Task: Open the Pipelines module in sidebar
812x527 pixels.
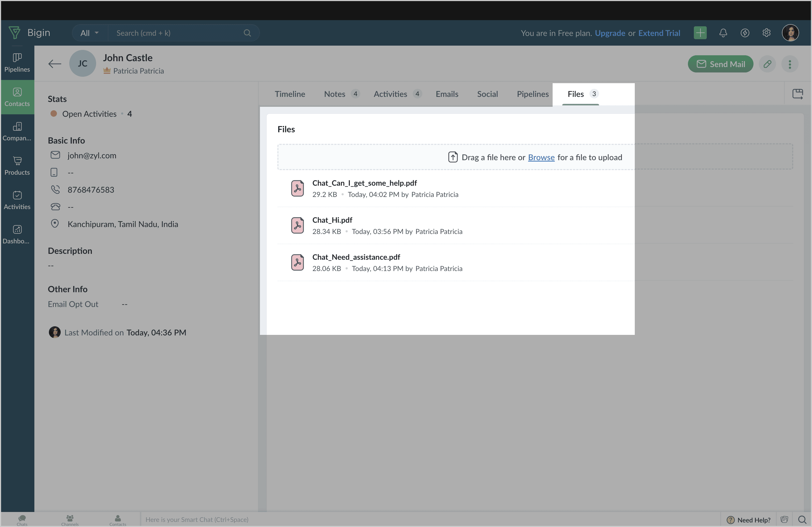Action: click(17, 63)
